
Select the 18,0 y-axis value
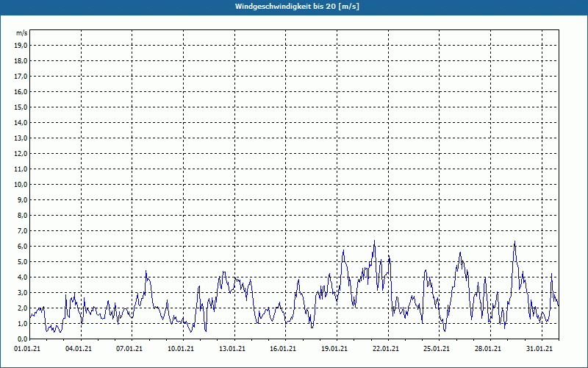[x=21, y=61]
